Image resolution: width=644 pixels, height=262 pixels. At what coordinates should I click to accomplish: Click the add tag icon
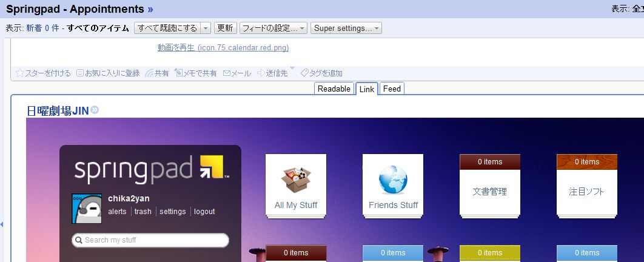[x=304, y=73]
